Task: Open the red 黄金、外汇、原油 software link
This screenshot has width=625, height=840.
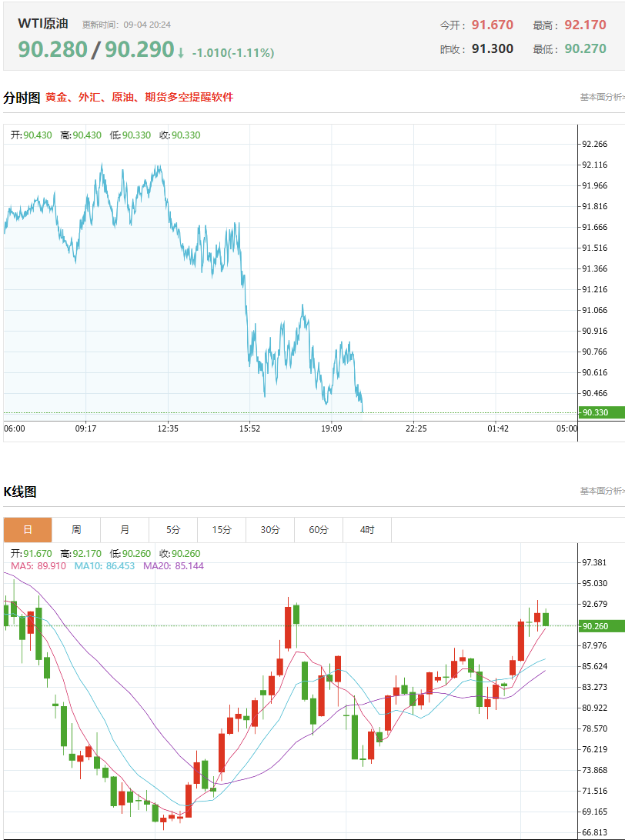Action: click(x=139, y=97)
